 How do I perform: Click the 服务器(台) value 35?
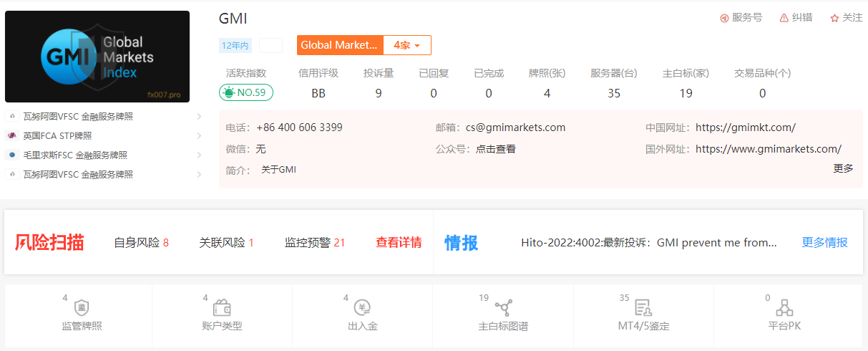(x=614, y=93)
